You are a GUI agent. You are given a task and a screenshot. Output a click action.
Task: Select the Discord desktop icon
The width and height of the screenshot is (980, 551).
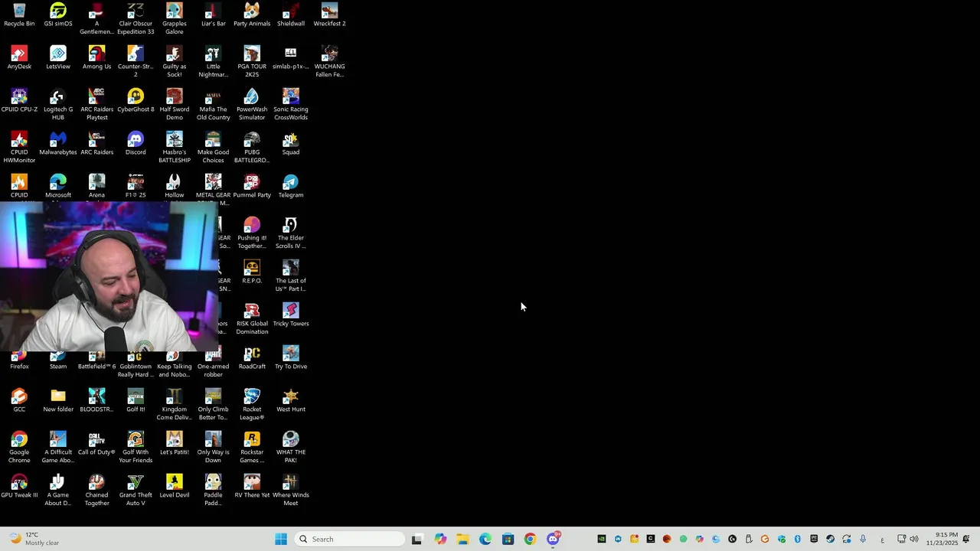point(136,143)
